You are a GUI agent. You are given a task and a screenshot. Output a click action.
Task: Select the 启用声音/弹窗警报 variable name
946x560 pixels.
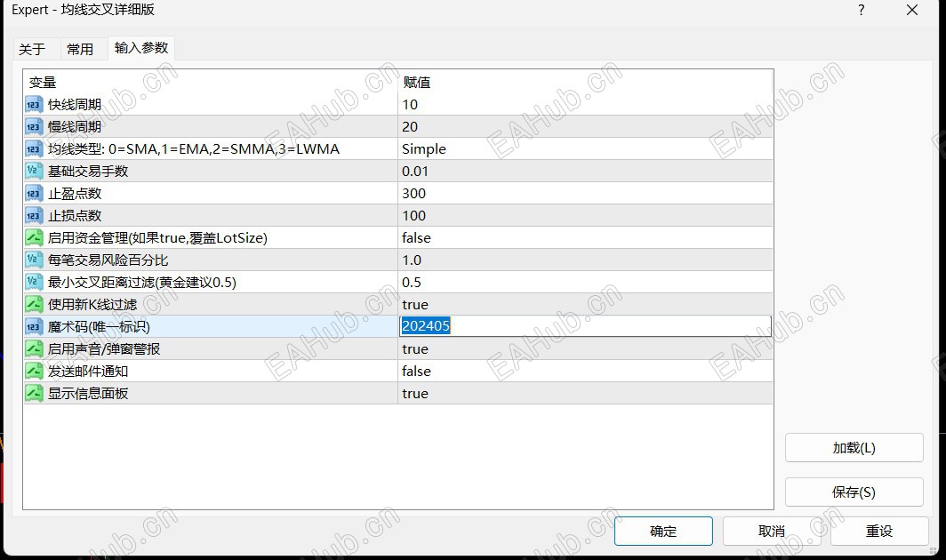tap(104, 348)
